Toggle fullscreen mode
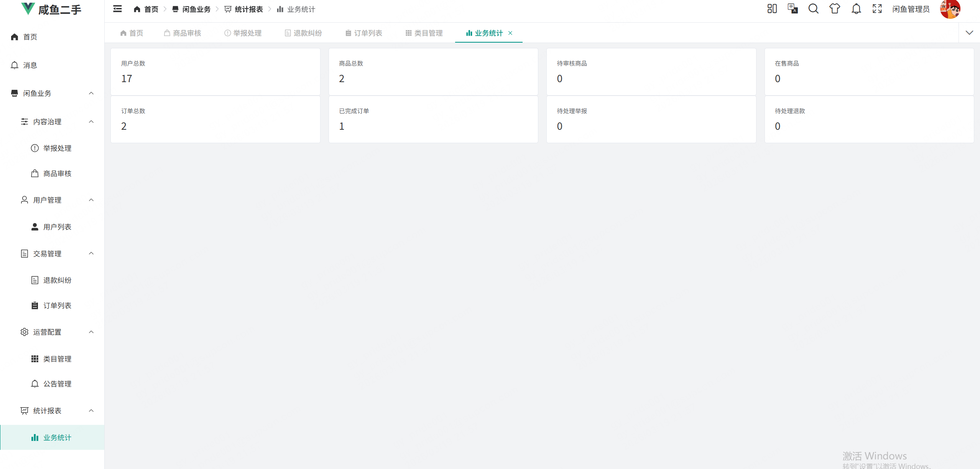Viewport: 980px width, 469px height. point(876,8)
